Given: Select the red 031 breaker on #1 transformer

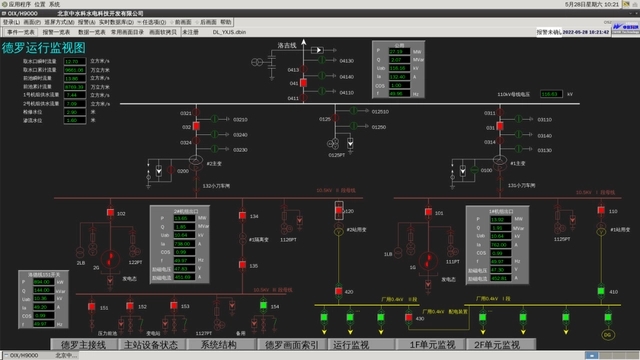Looking at the screenshot, I should click(500, 127).
